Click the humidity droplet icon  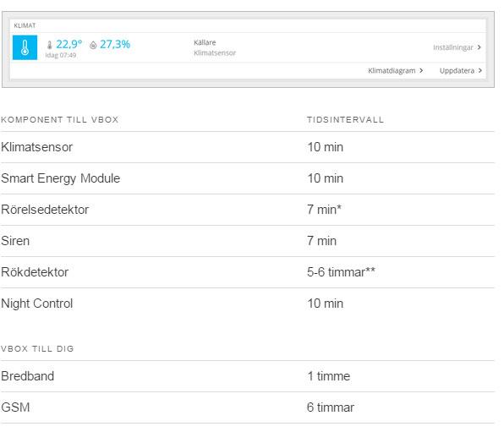point(93,45)
